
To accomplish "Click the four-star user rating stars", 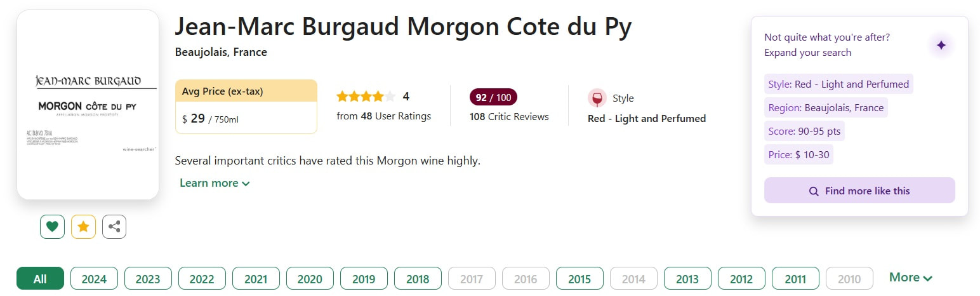I will (366, 97).
